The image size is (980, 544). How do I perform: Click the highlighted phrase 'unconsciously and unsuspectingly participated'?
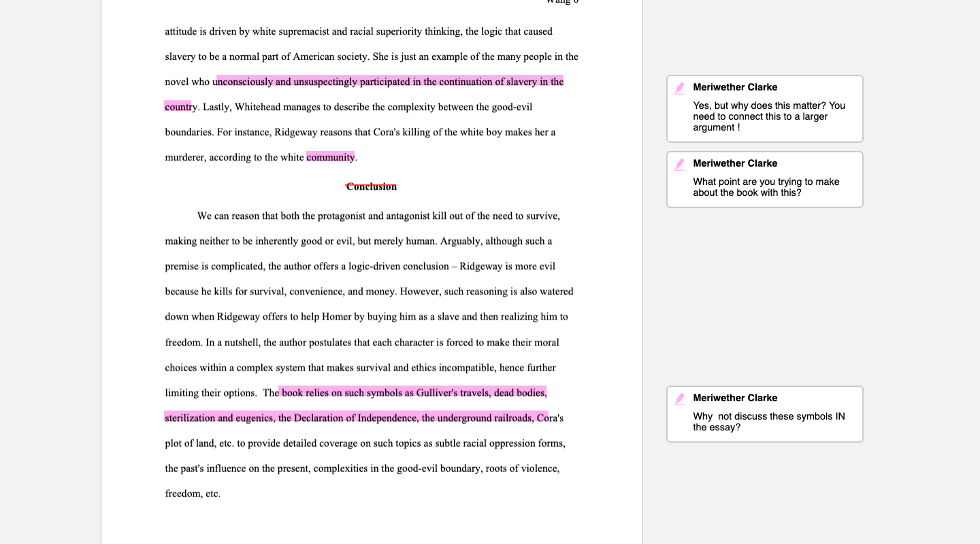coord(312,82)
